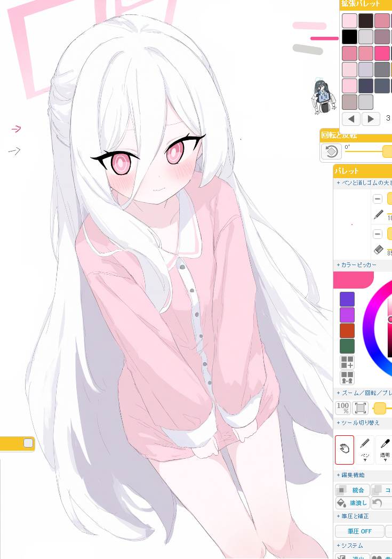Viewport: 392px width, 559px height.
Task: Click the brush preview area beside pen size
Action: pyautogui.click(x=352, y=224)
